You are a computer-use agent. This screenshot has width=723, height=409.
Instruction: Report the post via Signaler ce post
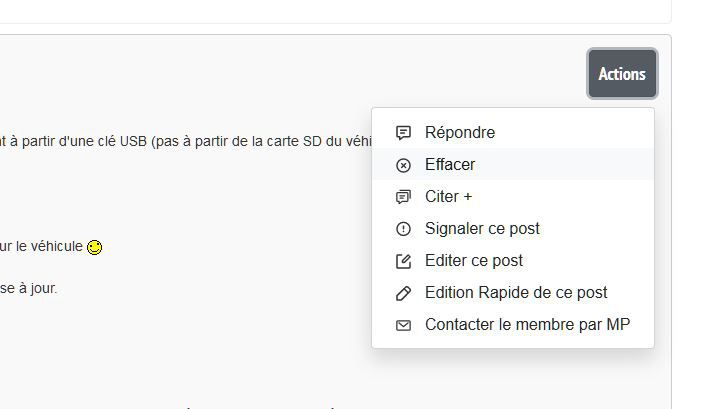tap(482, 229)
